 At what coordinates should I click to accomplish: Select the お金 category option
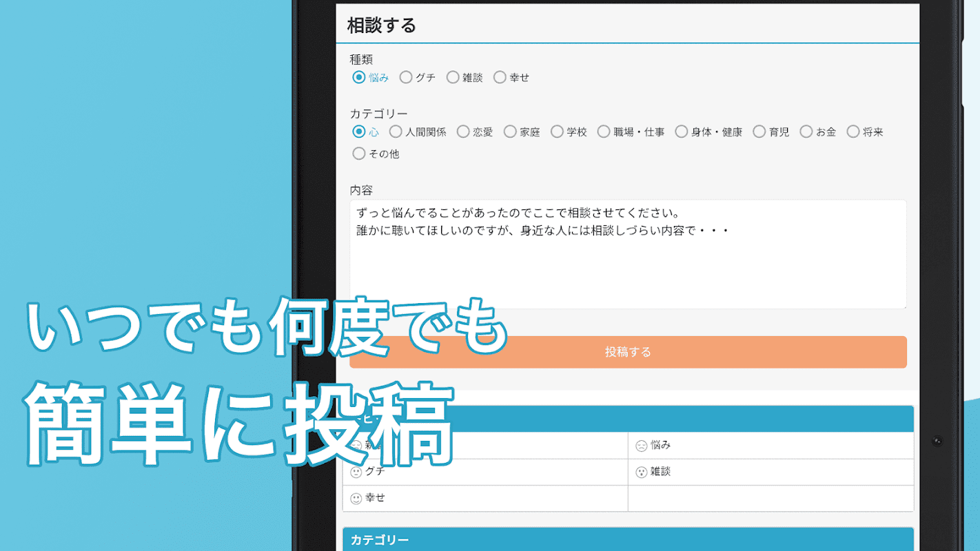pos(806,132)
